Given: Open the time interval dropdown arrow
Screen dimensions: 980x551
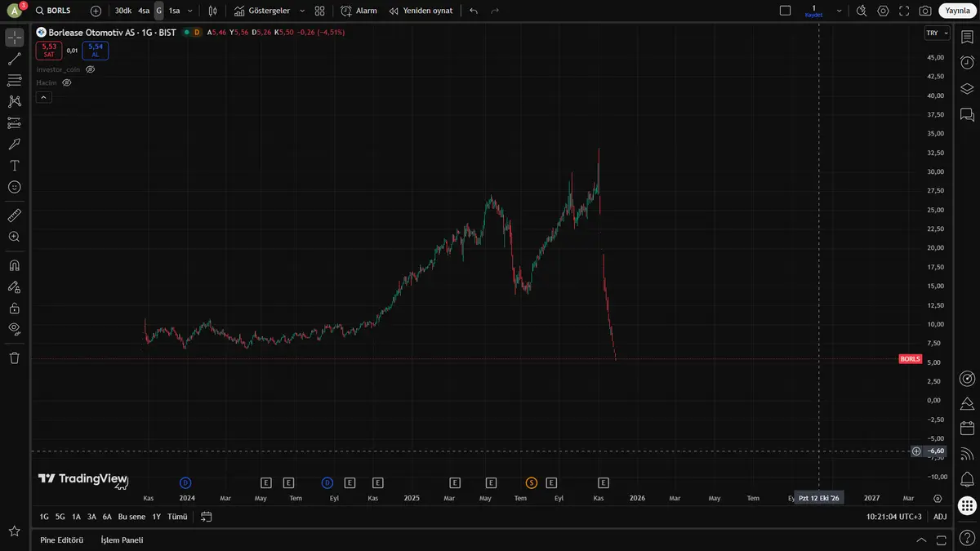Looking at the screenshot, I should click(x=190, y=11).
